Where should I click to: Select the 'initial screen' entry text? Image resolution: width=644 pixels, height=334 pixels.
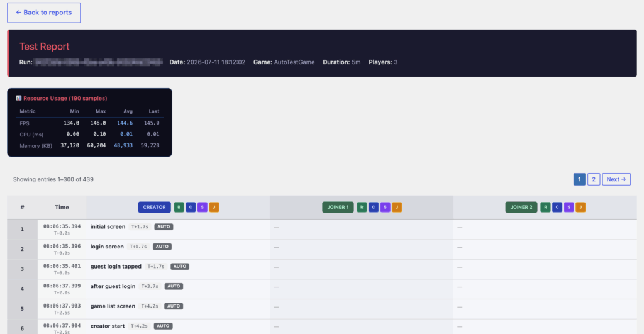(x=108, y=227)
